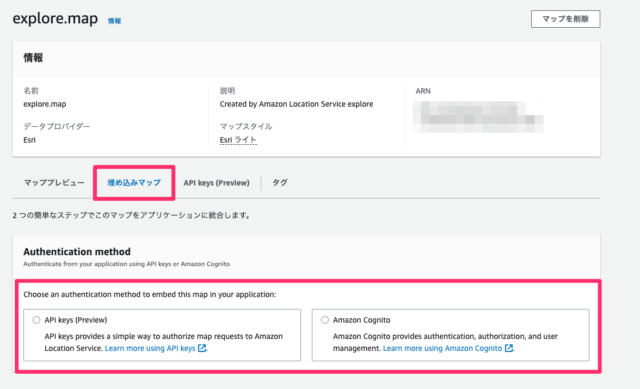Select the Amazon Cognito radio button
Viewport: 640px width, 389px height.
pyautogui.click(x=324, y=320)
